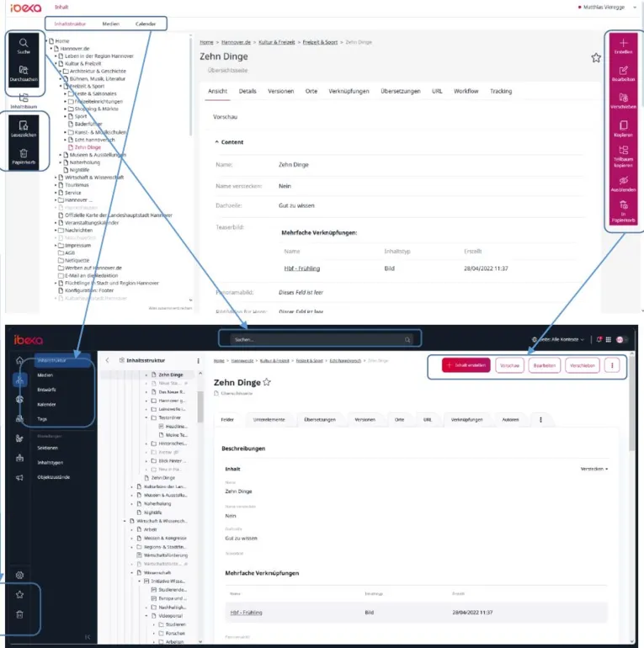Collapse the Content section chevron
This screenshot has height=648, width=644.
coord(216,141)
